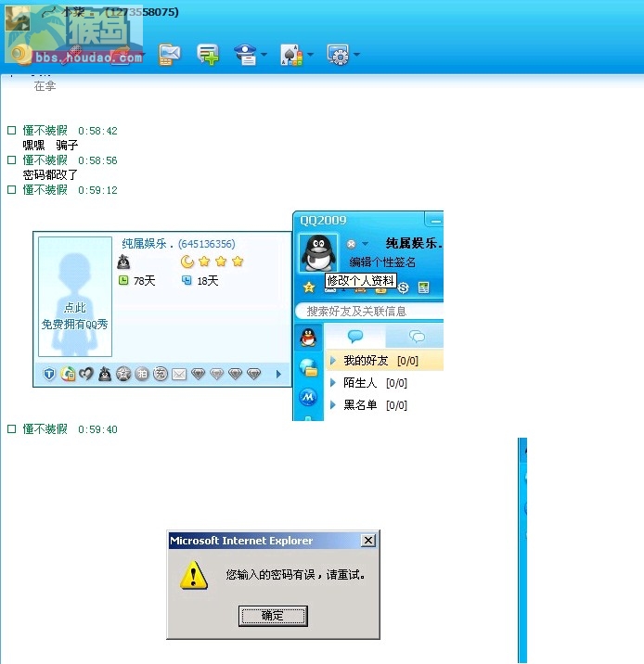
Task: Create a discussion group with the green plus icon
Action: pyautogui.click(x=208, y=55)
